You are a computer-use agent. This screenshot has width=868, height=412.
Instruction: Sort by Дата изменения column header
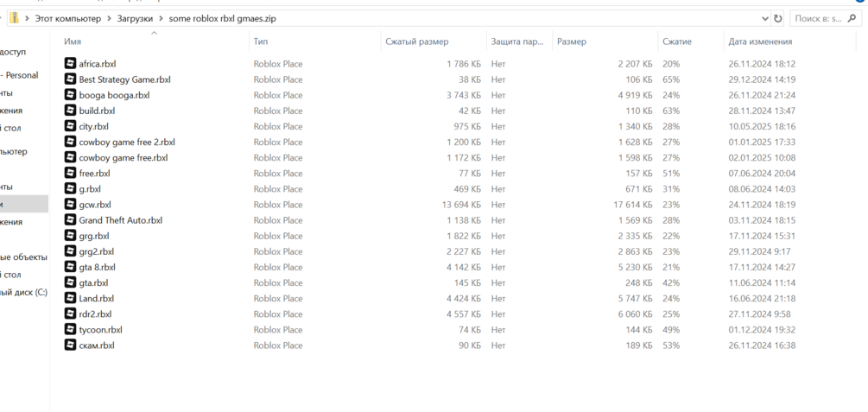click(760, 41)
